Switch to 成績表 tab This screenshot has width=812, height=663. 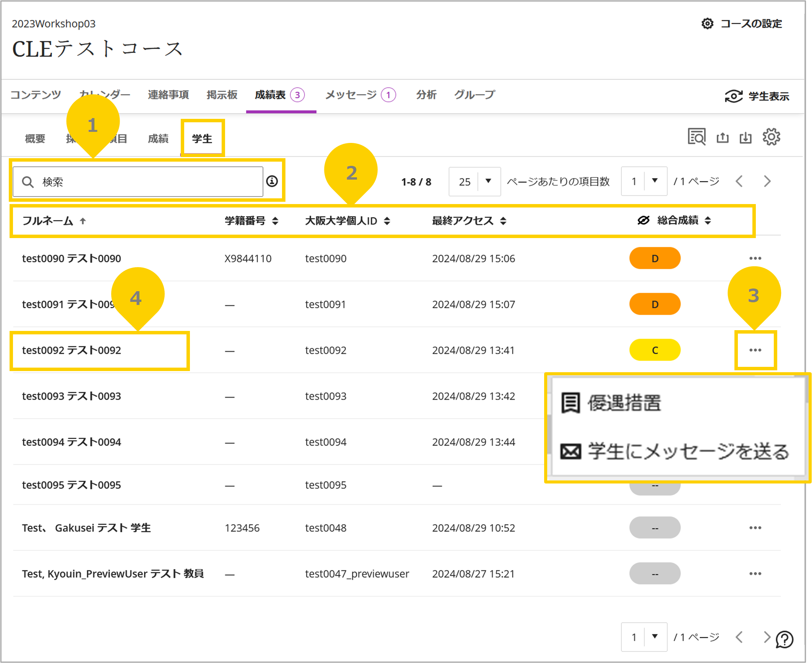279,95
